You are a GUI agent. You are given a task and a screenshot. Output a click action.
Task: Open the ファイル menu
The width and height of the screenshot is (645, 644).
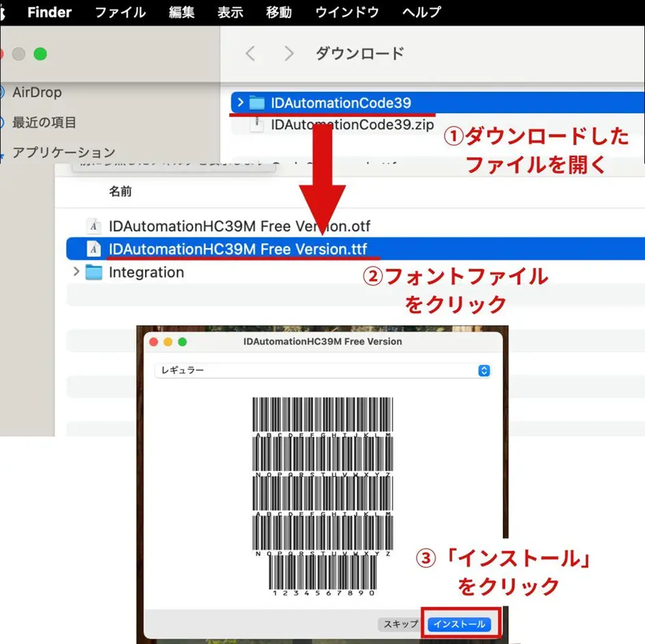(120, 12)
